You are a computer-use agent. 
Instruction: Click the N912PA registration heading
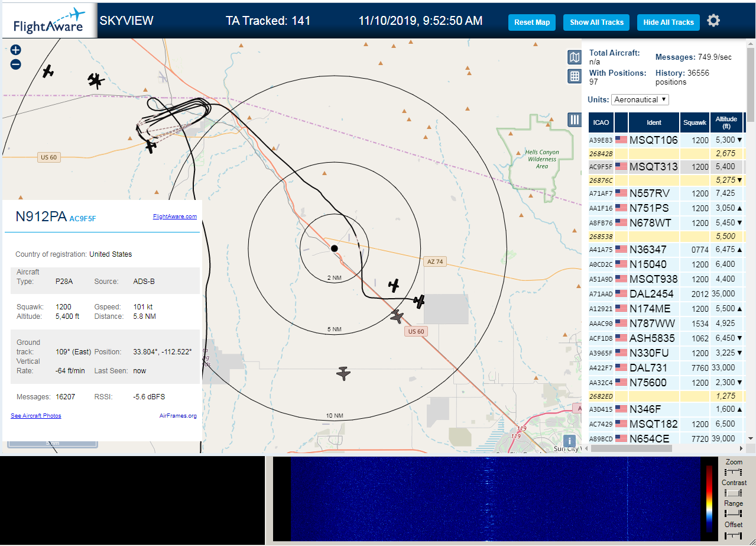(x=41, y=217)
